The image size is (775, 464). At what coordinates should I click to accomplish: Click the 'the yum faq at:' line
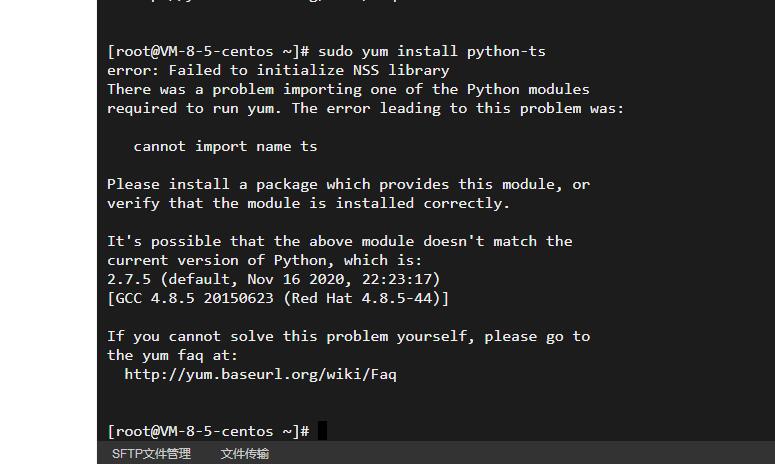click(x=172, y=355)
